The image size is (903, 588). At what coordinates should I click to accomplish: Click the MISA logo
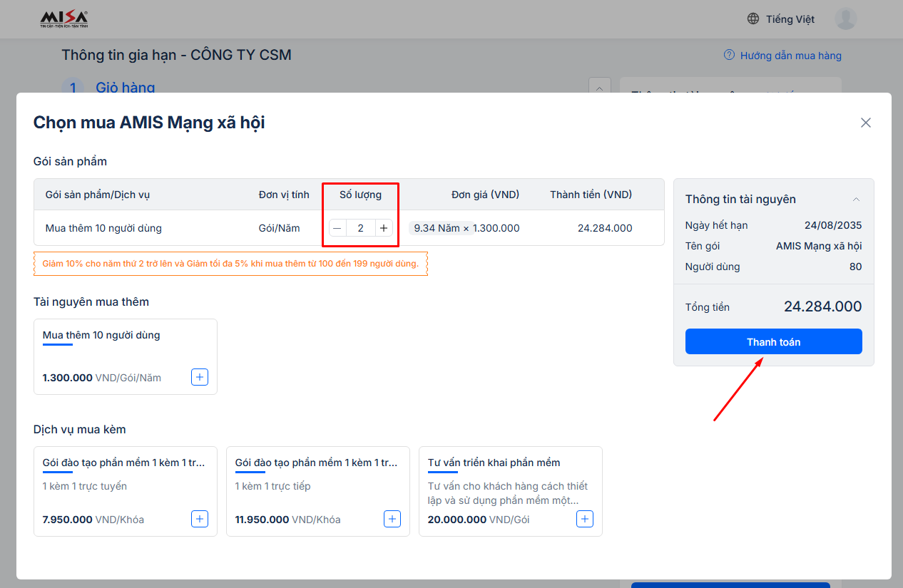64,19
